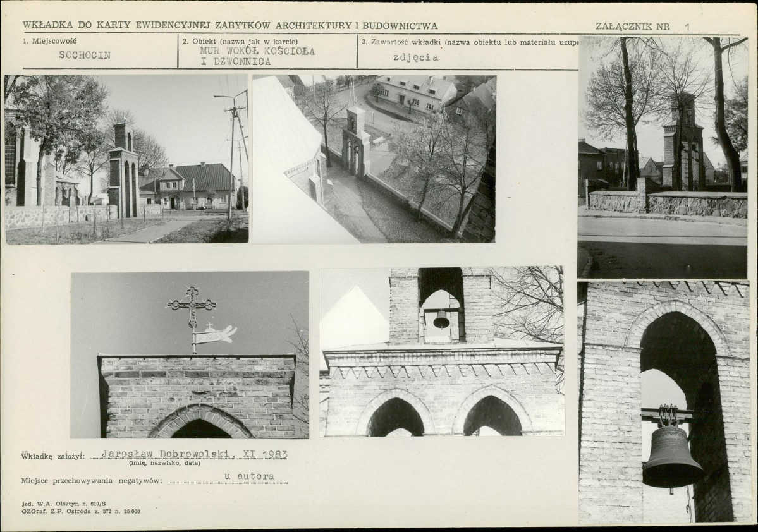The image size is (758, 532).
Task: Open the aerial view photo of belfry
Action: coord(374,159)
